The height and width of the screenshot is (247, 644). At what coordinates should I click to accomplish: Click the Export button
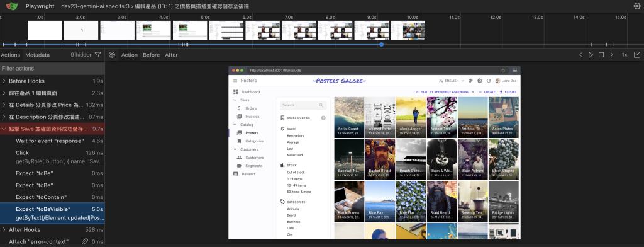508,92
